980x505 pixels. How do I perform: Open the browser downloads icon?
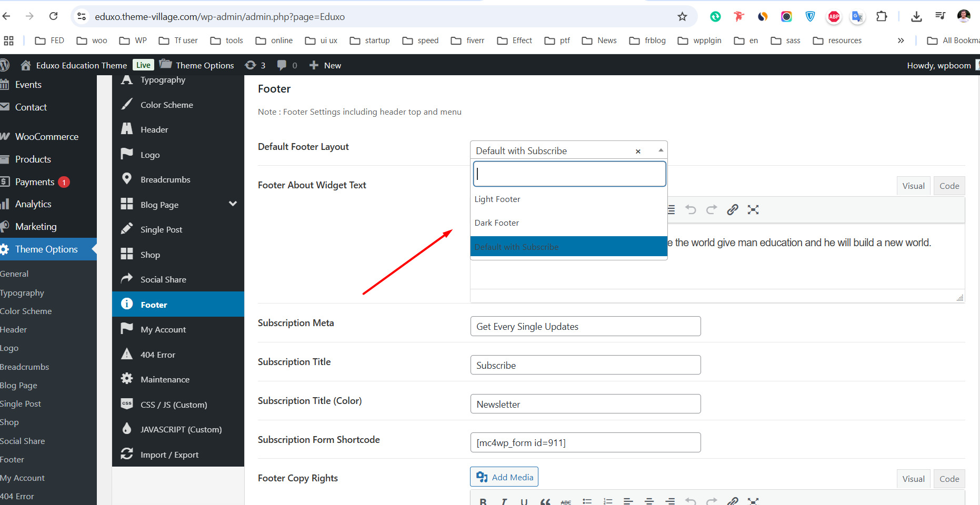coord(916,17)
